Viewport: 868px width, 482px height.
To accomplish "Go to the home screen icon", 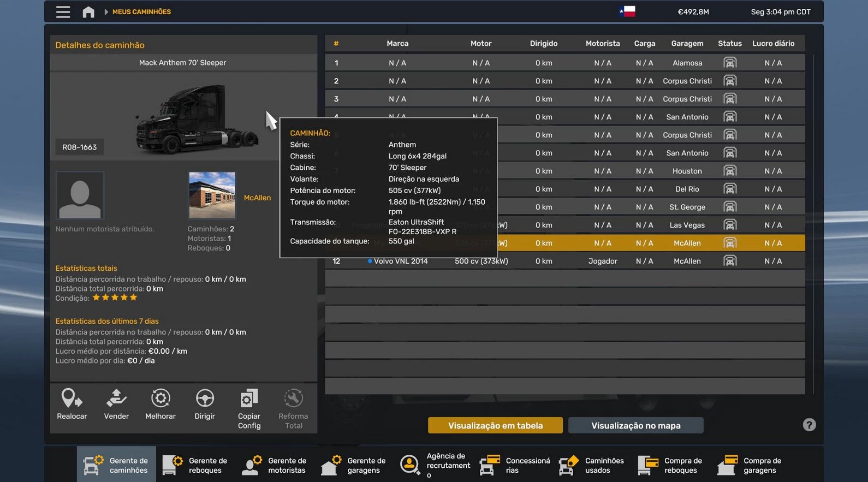I will point(88,12).
